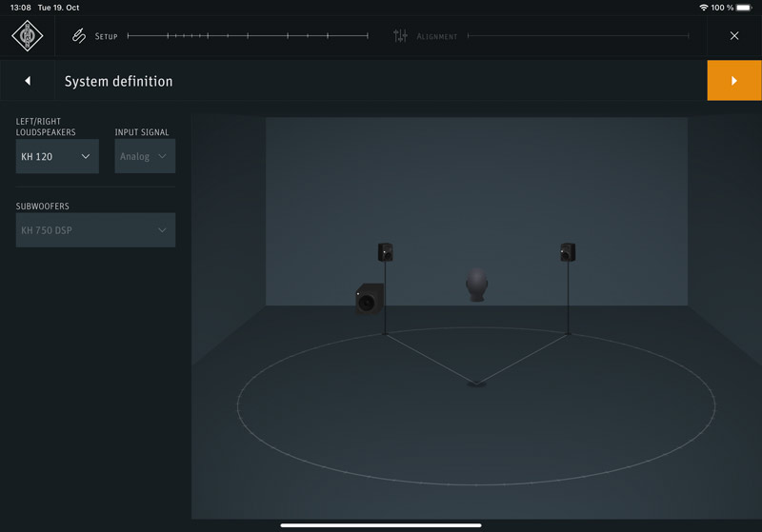Open the Setup stage tab
Image resolution: width=762 pixels, height=532 pixels.
coord(106,36)
